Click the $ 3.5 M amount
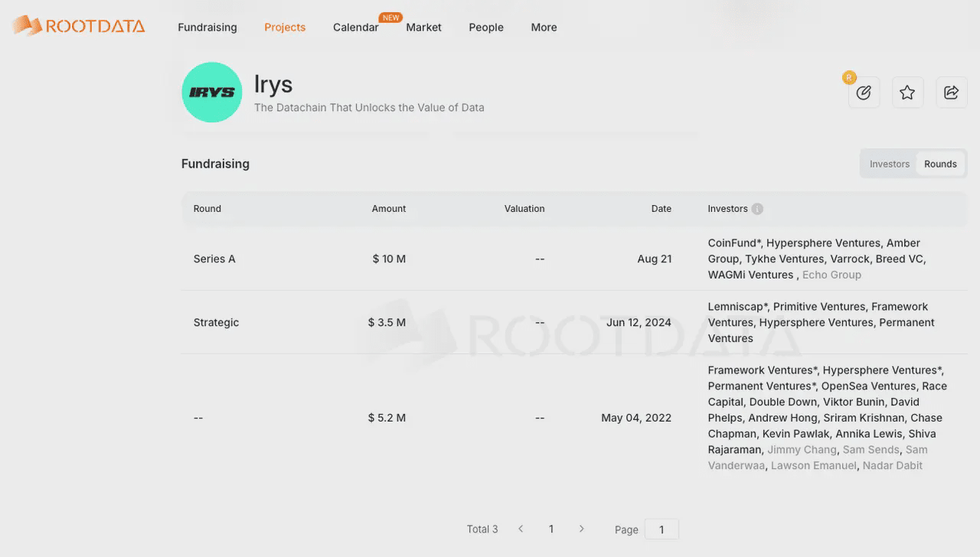The width and height of the screenshot is (980, 557). click(x=387, y=322)
